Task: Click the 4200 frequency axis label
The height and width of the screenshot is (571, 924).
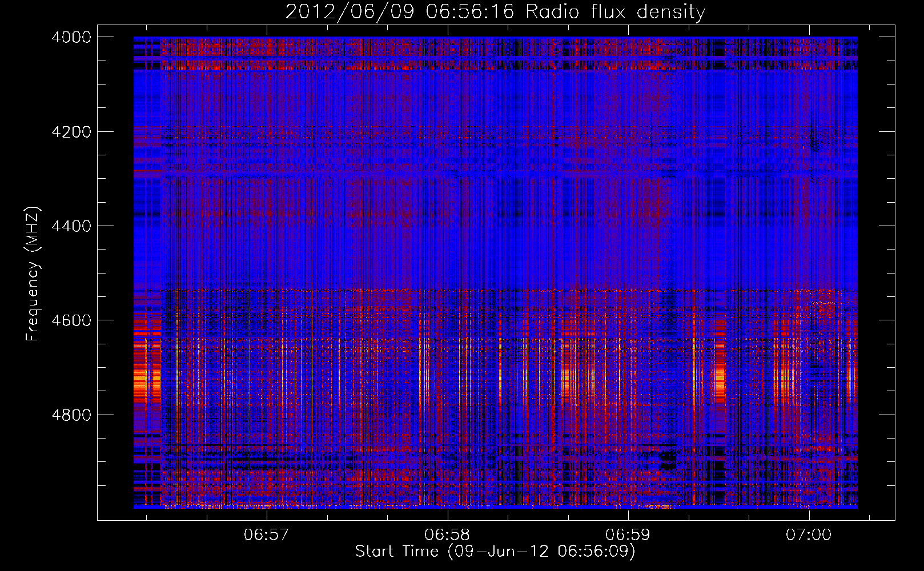Action: click(71, 132)
